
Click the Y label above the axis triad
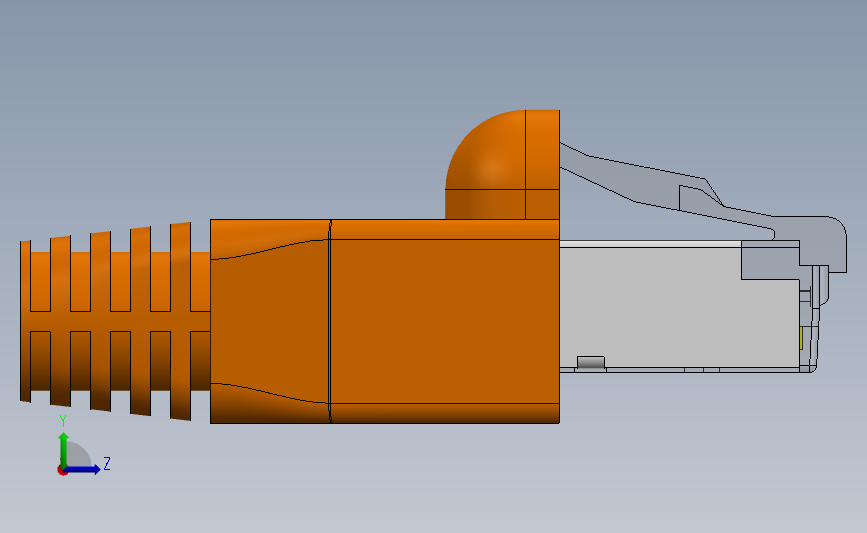point(63,421)
